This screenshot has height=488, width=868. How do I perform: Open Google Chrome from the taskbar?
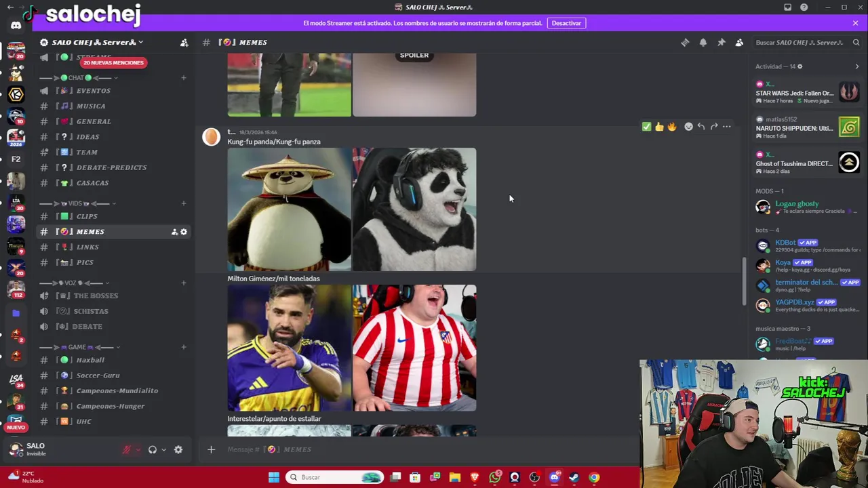[x=594, y=477]
